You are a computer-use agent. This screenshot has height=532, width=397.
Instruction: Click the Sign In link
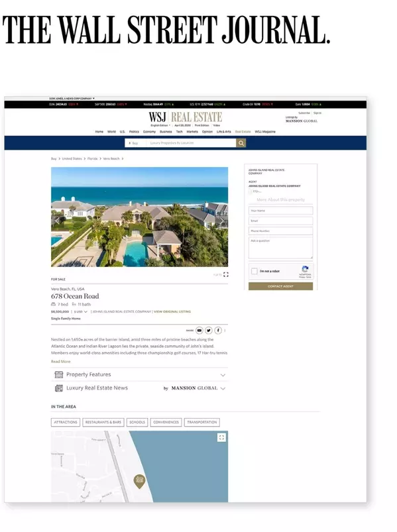tap(317, 113)
